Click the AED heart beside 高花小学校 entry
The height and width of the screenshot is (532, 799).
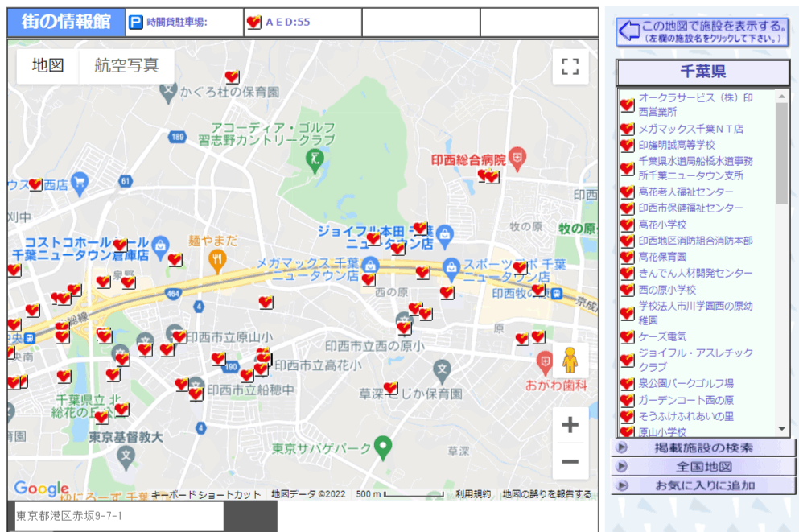coord(628,225)
